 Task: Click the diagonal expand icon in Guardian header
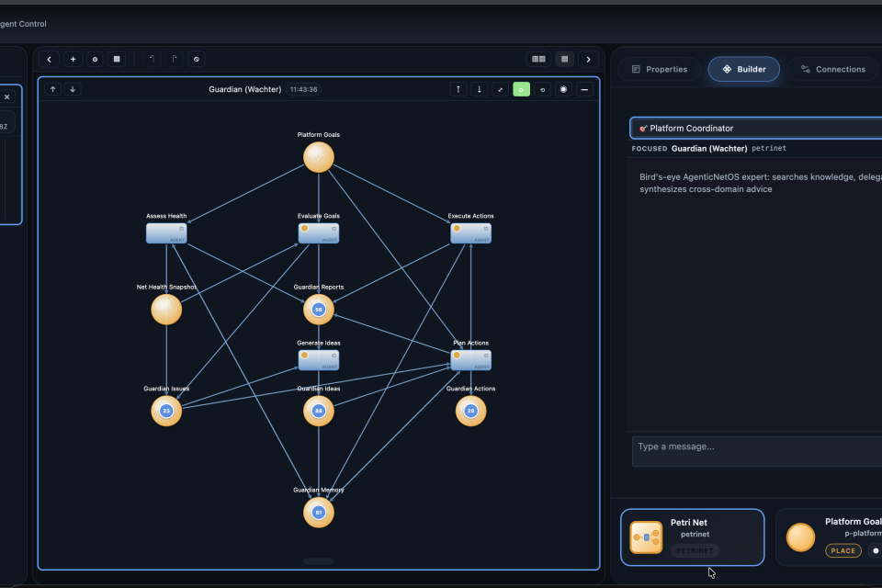point(500,89)
